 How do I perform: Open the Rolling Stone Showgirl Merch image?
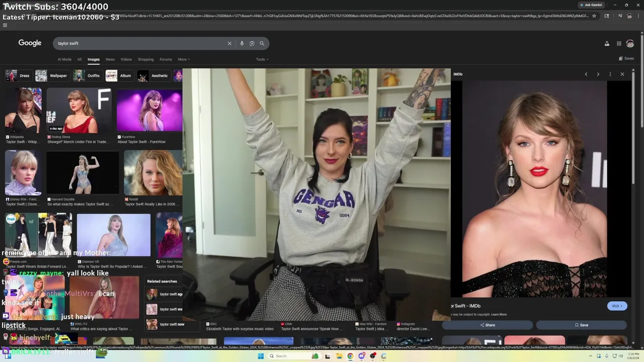click(79, 111)
